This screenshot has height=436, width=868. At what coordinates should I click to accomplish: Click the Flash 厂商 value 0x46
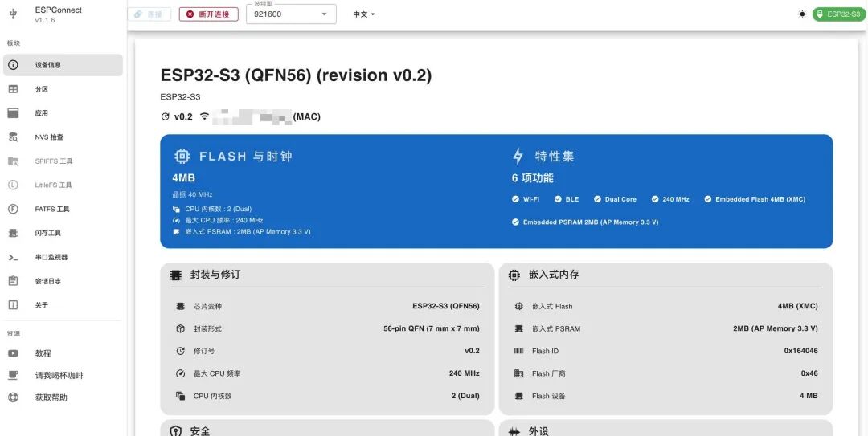809,373
